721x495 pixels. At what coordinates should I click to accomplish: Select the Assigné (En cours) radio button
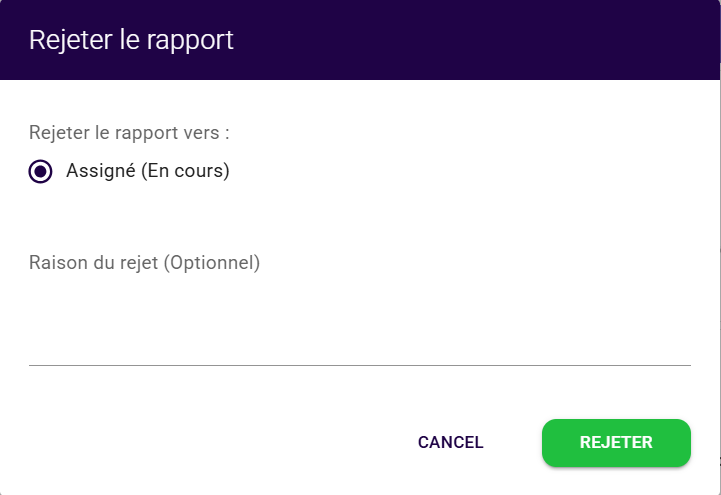(41, 171)
